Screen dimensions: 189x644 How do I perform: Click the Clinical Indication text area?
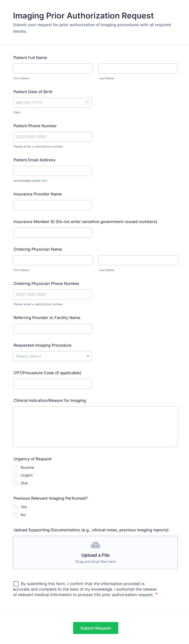pyautogui.click(x=95, y=426)
